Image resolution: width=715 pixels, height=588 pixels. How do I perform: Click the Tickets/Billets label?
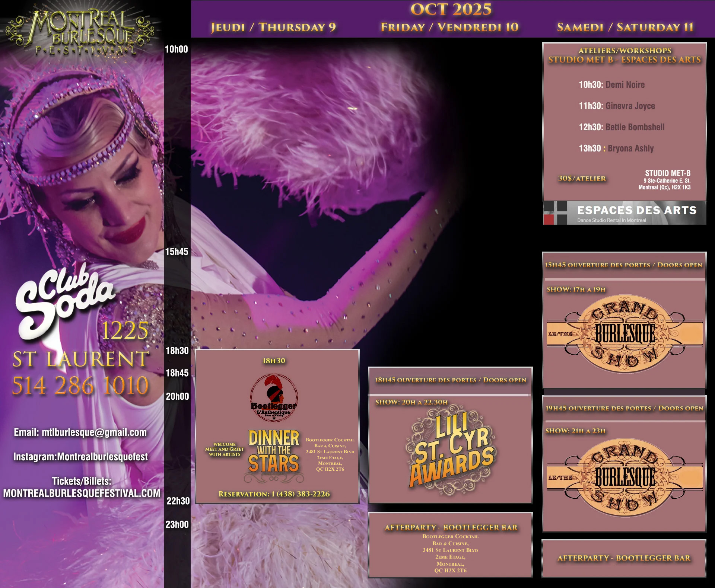coord(82,481)
